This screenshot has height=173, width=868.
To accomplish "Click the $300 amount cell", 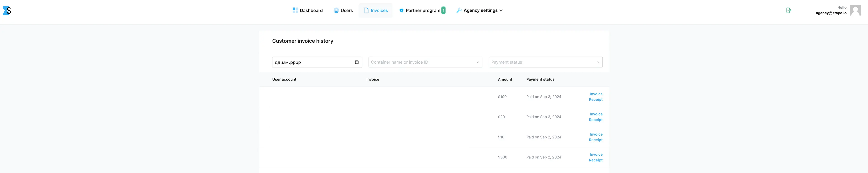I will pyautogui.click(x=502, y=157).
